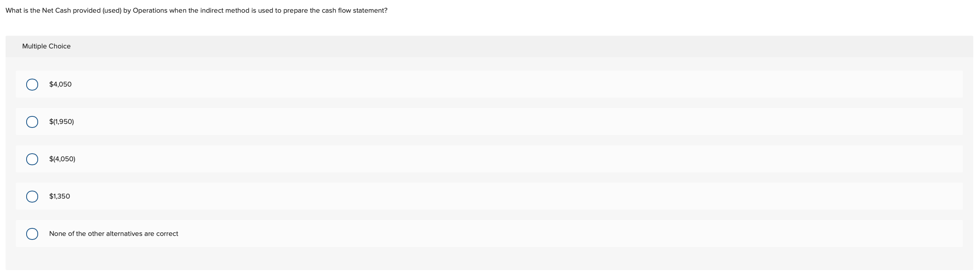This screenshot has height=278, width=980.
Task: Click the $4,050 answer label text
Action: pyautogui.click(x=60, y=84)
